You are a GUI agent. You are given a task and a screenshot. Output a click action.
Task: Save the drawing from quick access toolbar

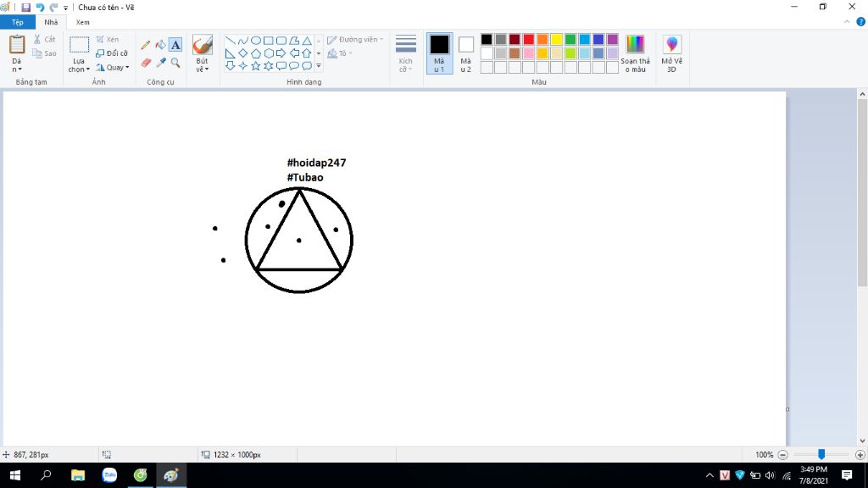(x=25, y=7)
